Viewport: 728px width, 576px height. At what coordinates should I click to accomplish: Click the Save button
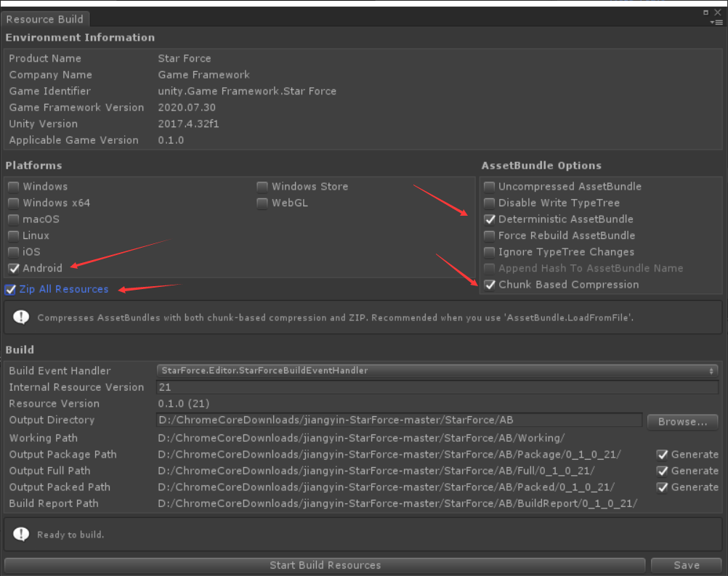point(686,564)
